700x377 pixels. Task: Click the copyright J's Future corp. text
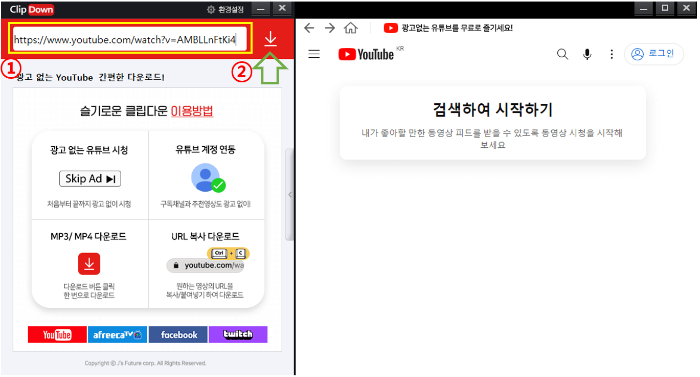point(146,363)
